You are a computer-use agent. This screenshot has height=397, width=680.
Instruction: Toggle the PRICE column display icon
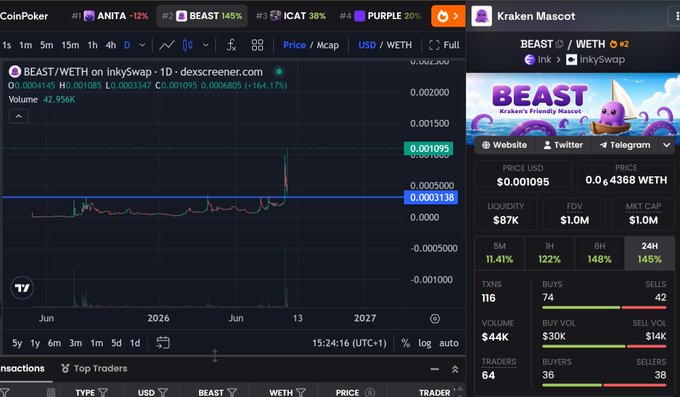(370, 393)
